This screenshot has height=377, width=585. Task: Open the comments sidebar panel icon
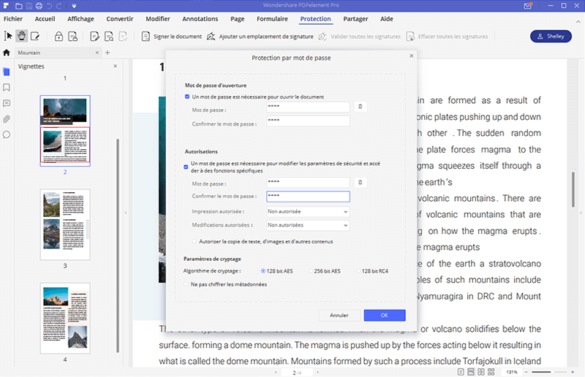click(6, 103)
